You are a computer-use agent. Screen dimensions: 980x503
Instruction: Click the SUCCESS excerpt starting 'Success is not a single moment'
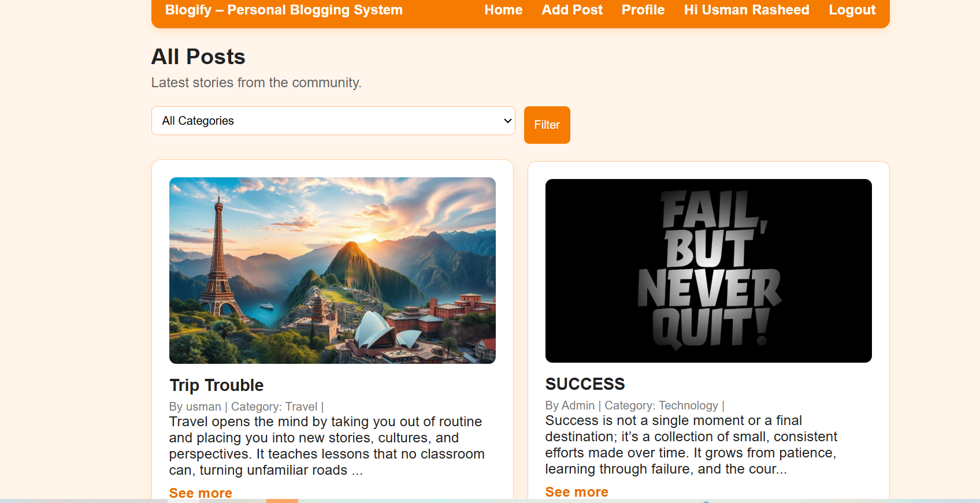point(691,445)
